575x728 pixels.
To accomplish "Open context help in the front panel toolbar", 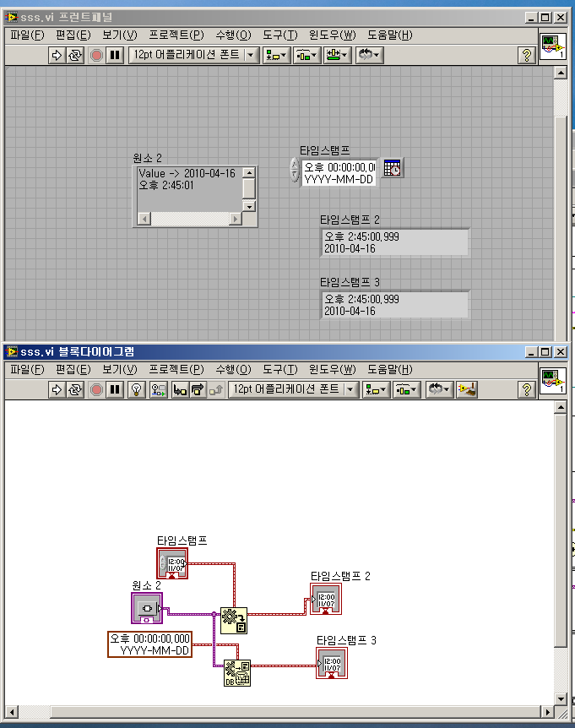I will pos(526,55).
